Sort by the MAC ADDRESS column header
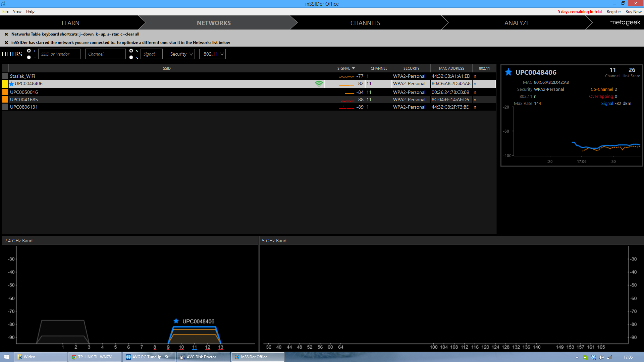Screen dimensions: 644x362 tap(451, 68)
